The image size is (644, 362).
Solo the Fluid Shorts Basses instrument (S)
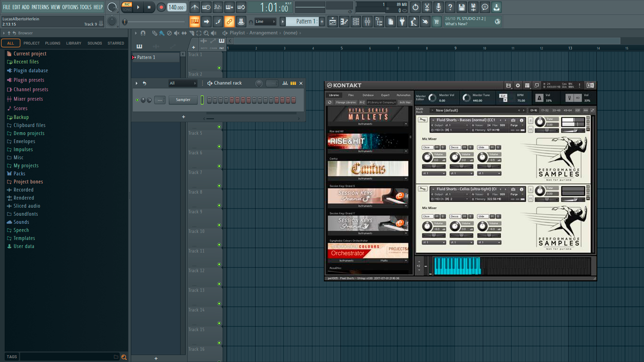click(530, 121)
